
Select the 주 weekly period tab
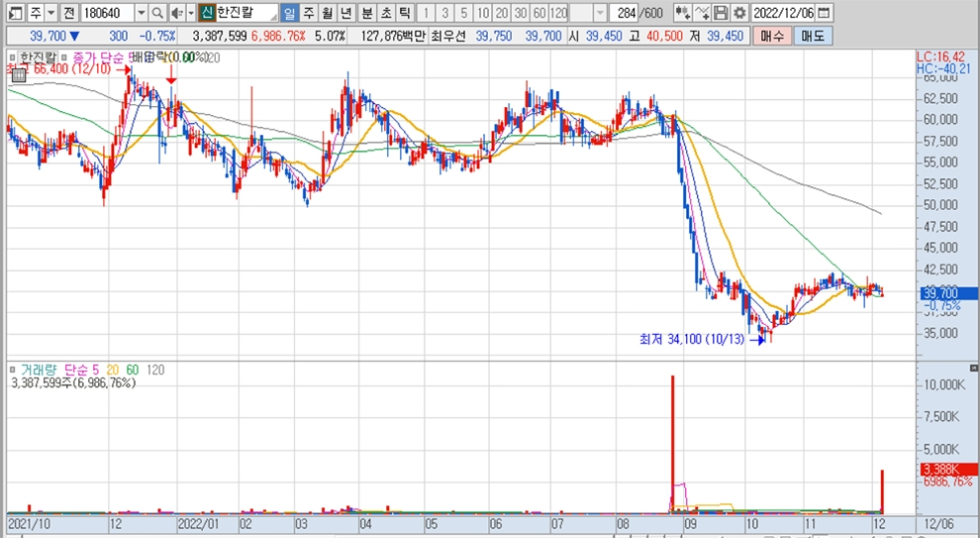click(x=308, y=13)
